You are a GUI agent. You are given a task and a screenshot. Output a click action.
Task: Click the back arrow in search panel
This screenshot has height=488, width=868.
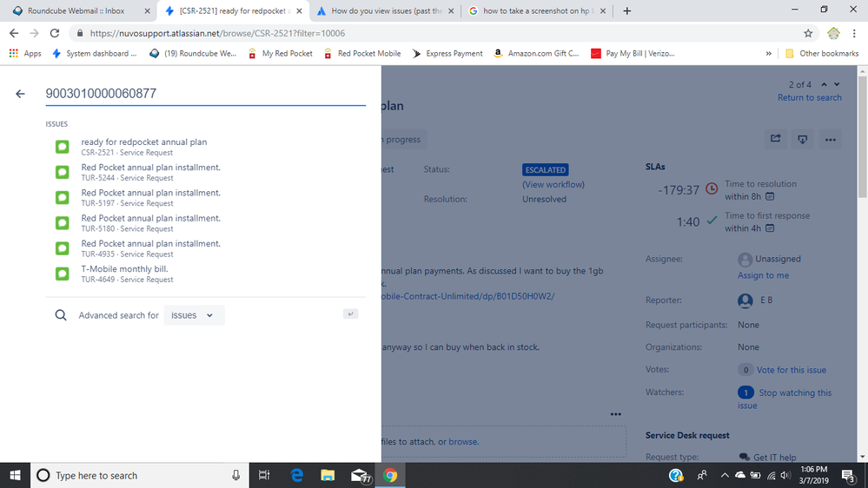[x=21, y=94]
